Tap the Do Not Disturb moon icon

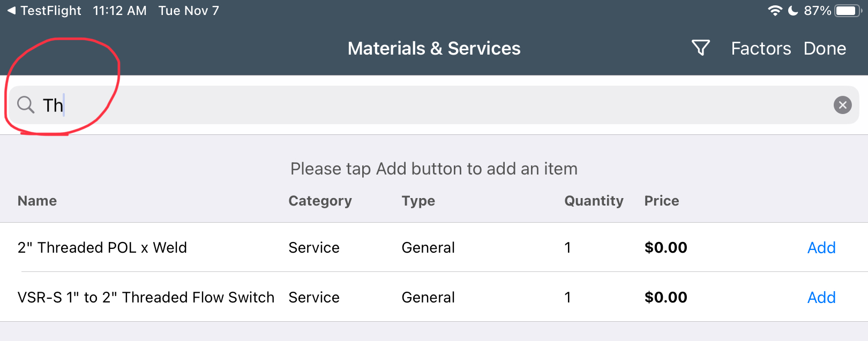tap(794, 11)
